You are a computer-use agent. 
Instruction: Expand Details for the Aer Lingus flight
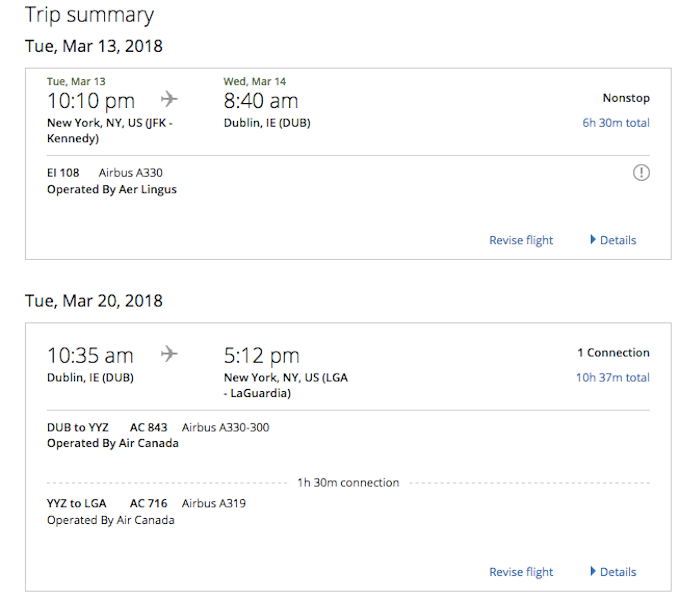coord(613,240)
